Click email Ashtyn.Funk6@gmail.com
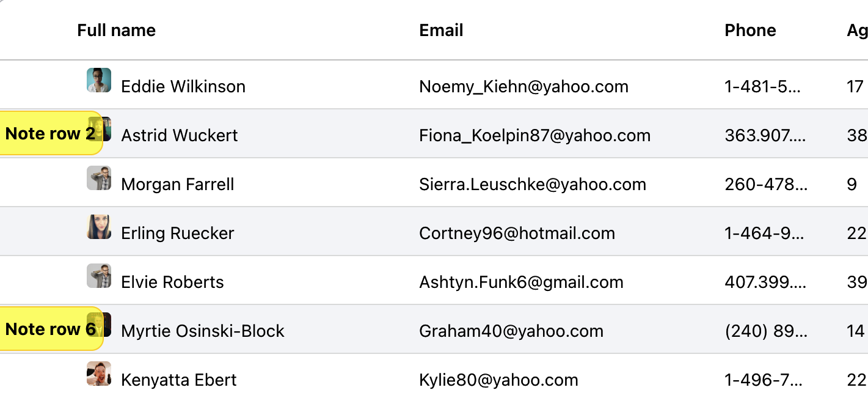The width and height of the screenshot is (868, 401). (x=521, y=282)
